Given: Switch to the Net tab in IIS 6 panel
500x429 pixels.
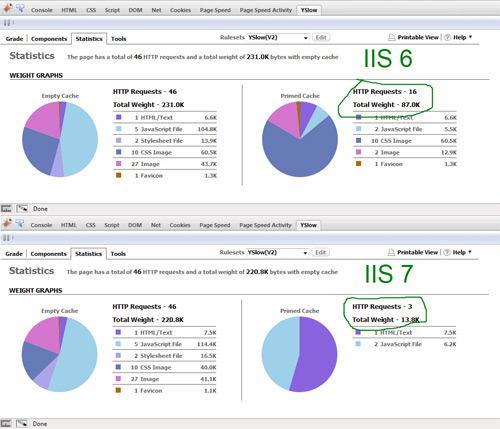Looking at the screenshot, I should 156,10.
